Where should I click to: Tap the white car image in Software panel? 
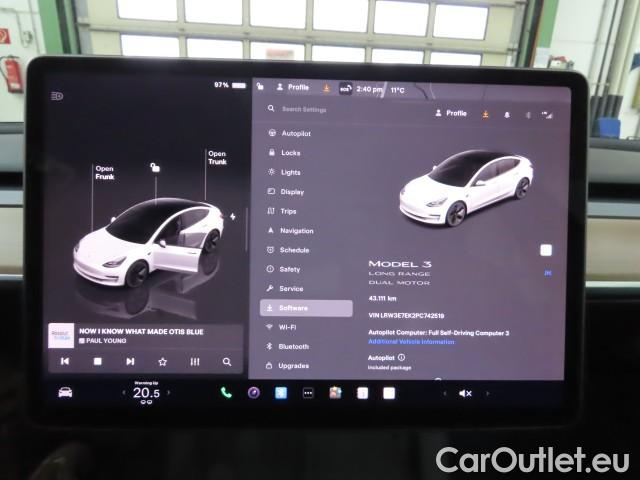pyautogui.click(x=466, y=188)
